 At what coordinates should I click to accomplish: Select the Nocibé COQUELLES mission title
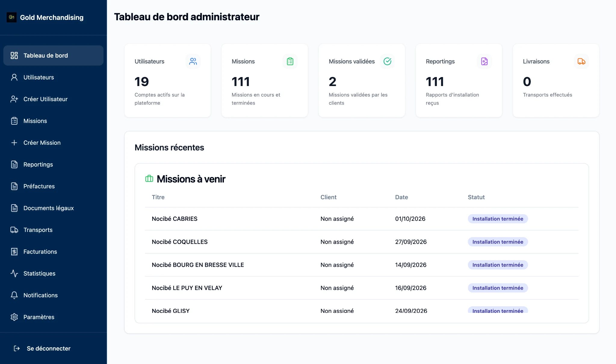pyautogui.click(x=180, y=242)
